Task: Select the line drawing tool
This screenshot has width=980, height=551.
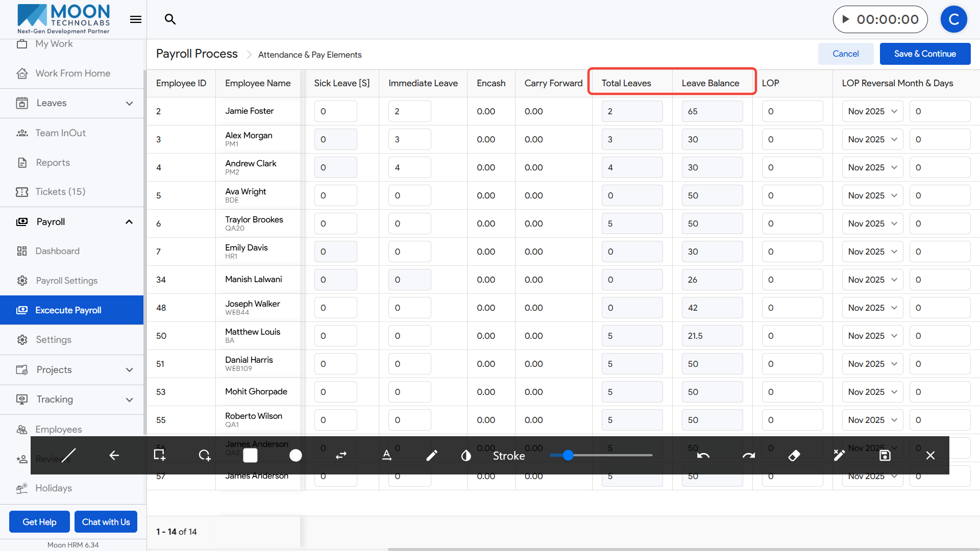Action: point(68,455)
